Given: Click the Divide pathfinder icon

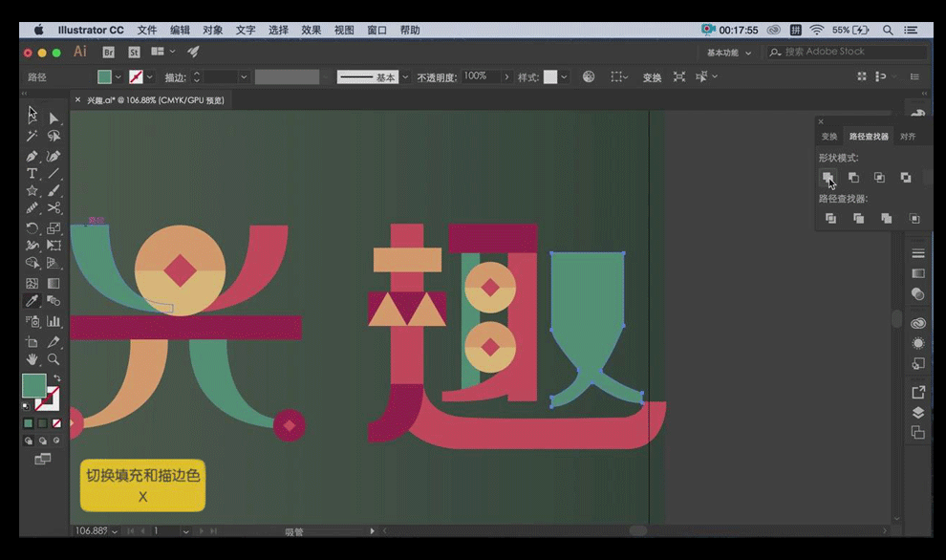Looking at the screenshot, I should click(830, 219).
